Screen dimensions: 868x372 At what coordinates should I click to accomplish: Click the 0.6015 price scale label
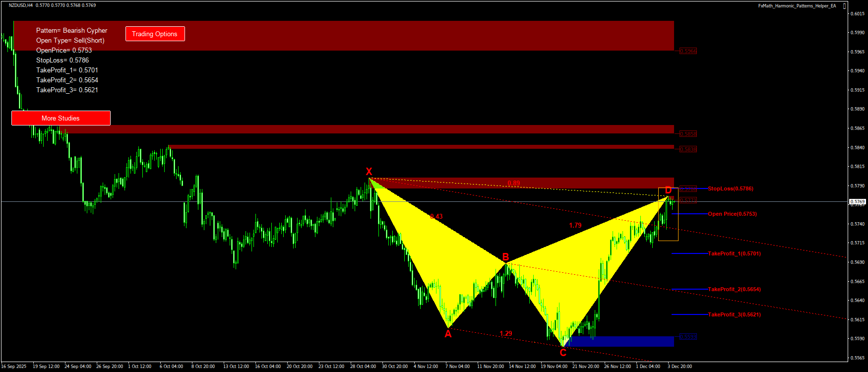click(858, 13)
